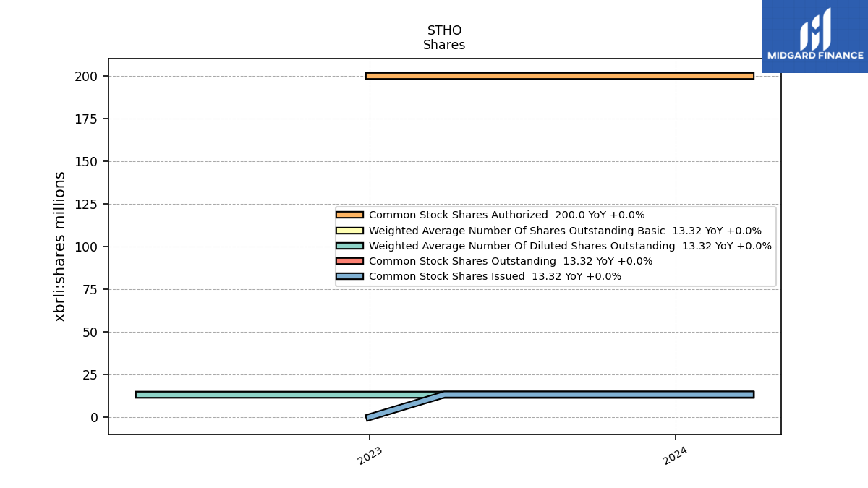Click the Midgard Finance logo
The width and height of the screenshot is (868, 488).
coord(815,36)
